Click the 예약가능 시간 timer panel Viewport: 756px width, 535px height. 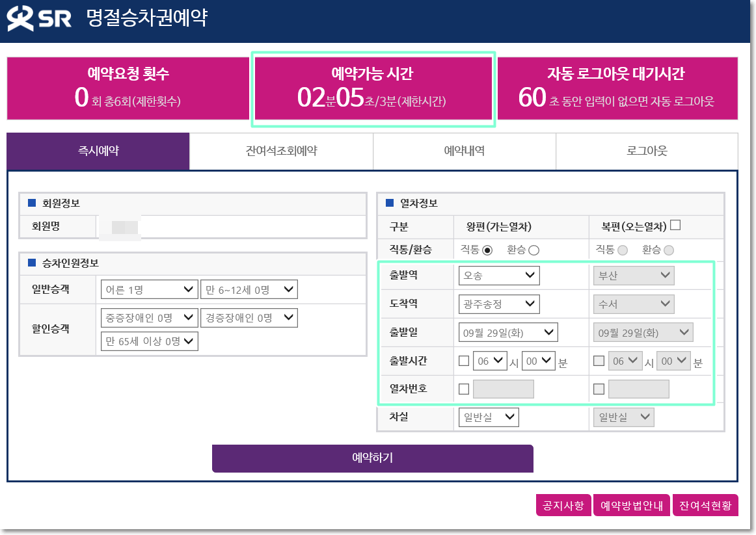pyautogui.click(x=373, y=88)
